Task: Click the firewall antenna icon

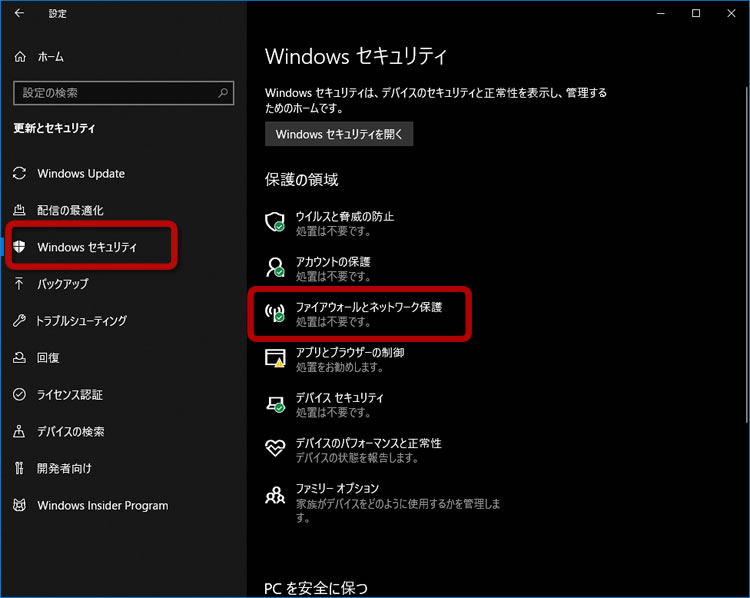Action: pos(275,313)
